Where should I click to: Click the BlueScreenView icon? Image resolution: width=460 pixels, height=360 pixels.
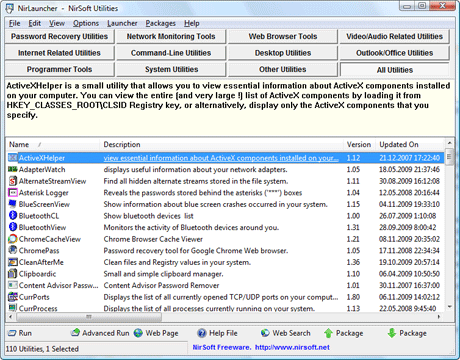coord(13,204)
